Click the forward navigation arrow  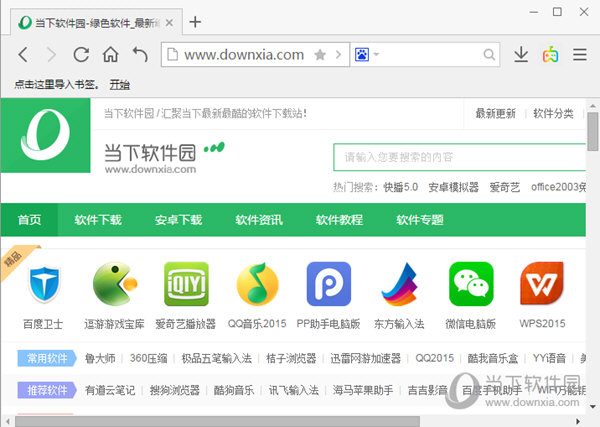click(x=51, y=55)
